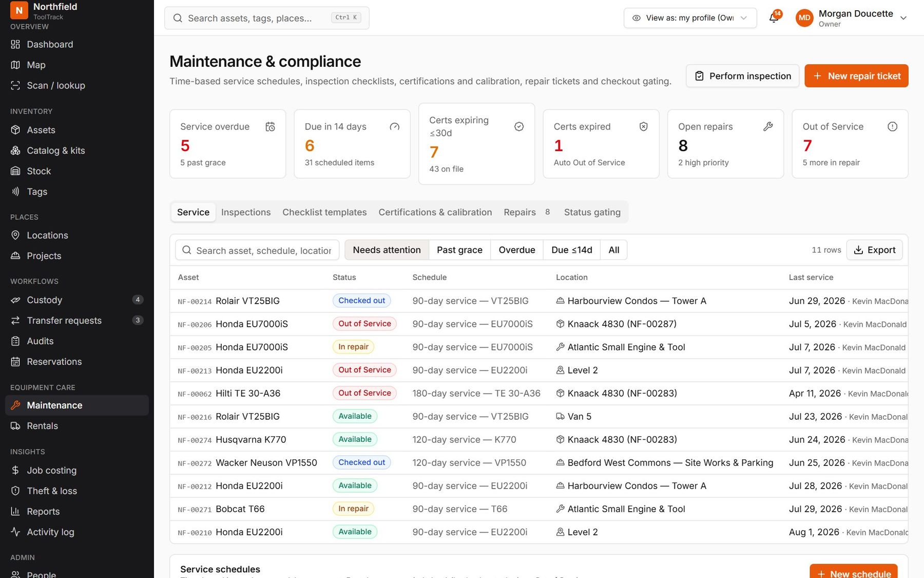Select the Needs attention filter
This screenshot has width=924, height=578.
click(x=387, y=250)
